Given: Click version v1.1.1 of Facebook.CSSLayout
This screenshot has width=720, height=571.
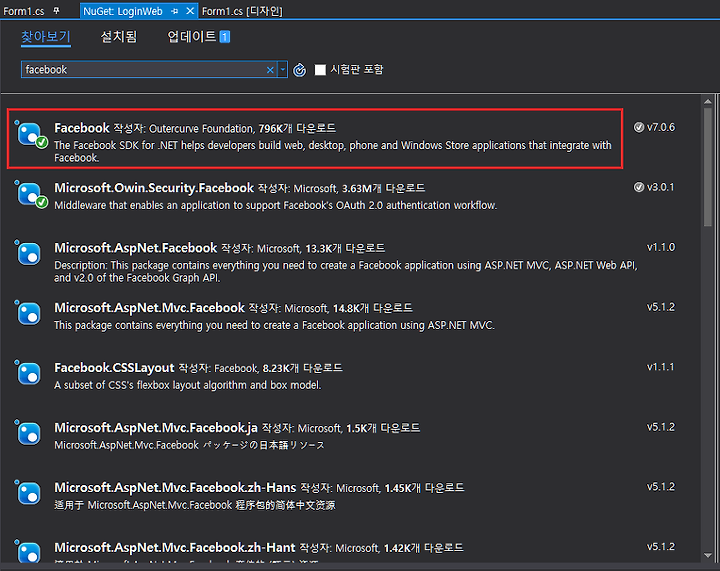Looking at the screenshot, I should [661, 367].
